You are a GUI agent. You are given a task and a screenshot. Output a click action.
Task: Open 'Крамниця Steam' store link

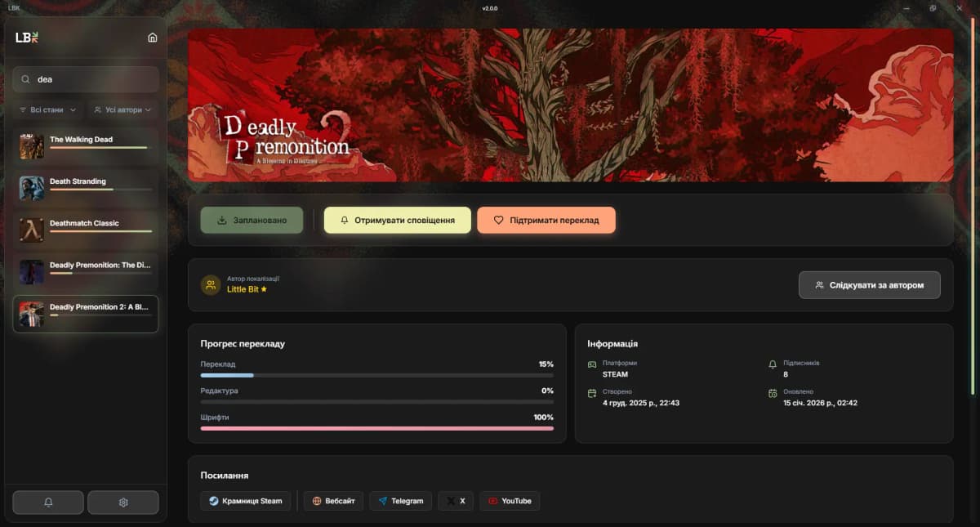(x=245, y=501)
